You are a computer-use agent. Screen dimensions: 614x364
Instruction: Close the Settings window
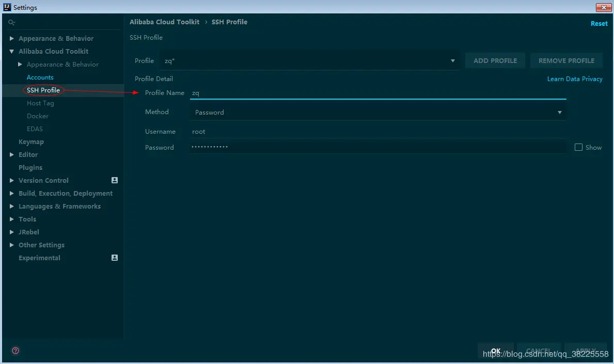click(x=604, y=7)
